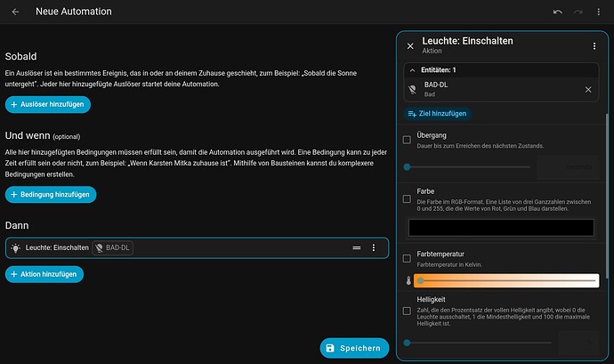The image size is (614, 364).
Task: Undo the last change
Action: coord(558,12)
